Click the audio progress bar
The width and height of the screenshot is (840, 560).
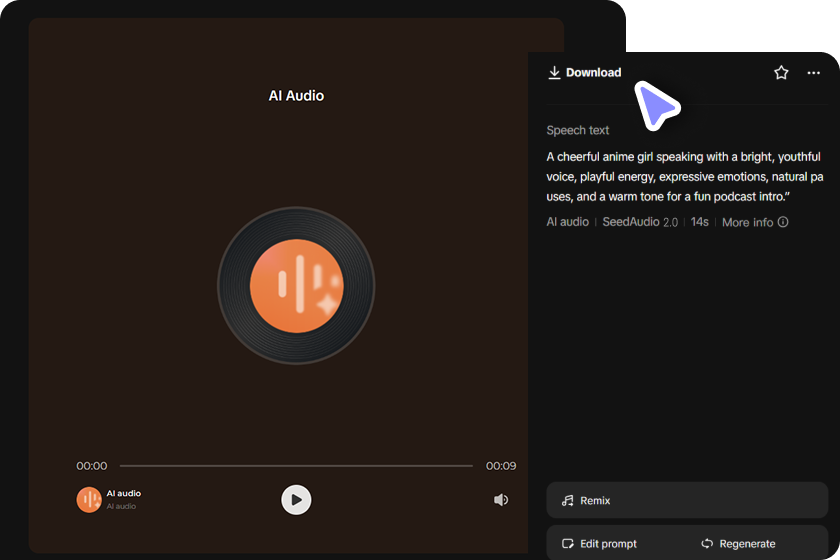(x=296, y=466)
